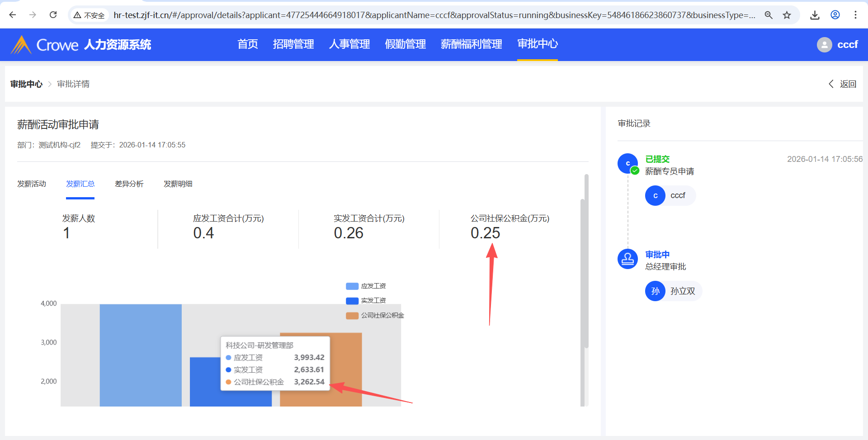Viewport: 868px width, 440px height.
Task: Click the browser back arrow icon
Action: coord(13,15)
